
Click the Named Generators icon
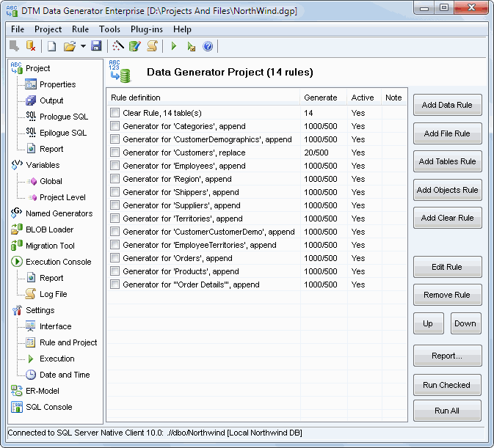(x=16, y=213)
